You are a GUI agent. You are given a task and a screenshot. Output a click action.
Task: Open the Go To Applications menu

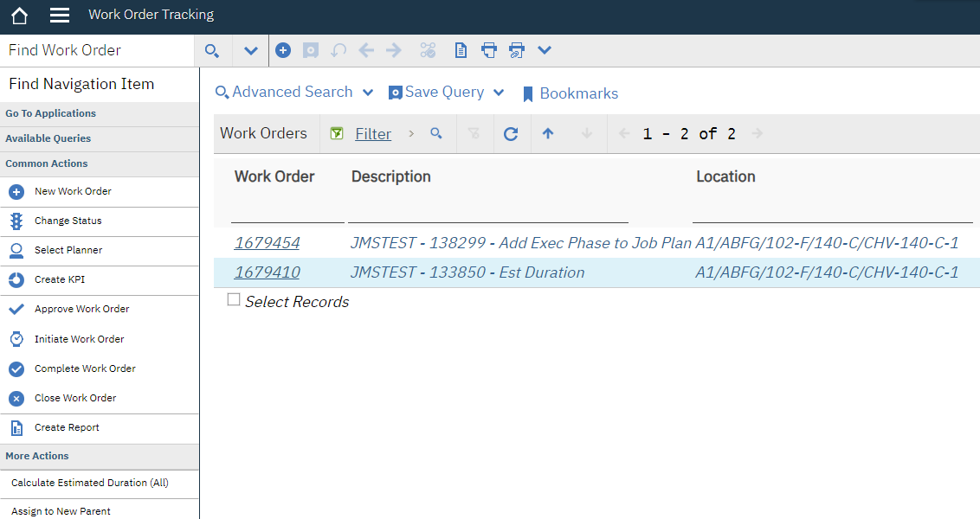click(x=50, y=113)
